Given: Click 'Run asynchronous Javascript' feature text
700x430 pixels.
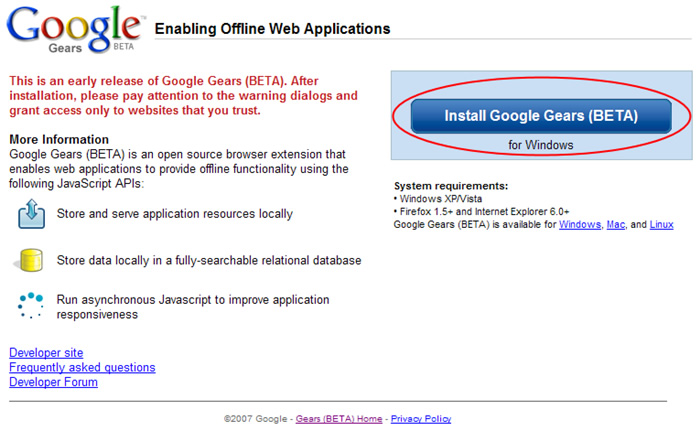Looking at the screenshot, I should click(193, 307).
